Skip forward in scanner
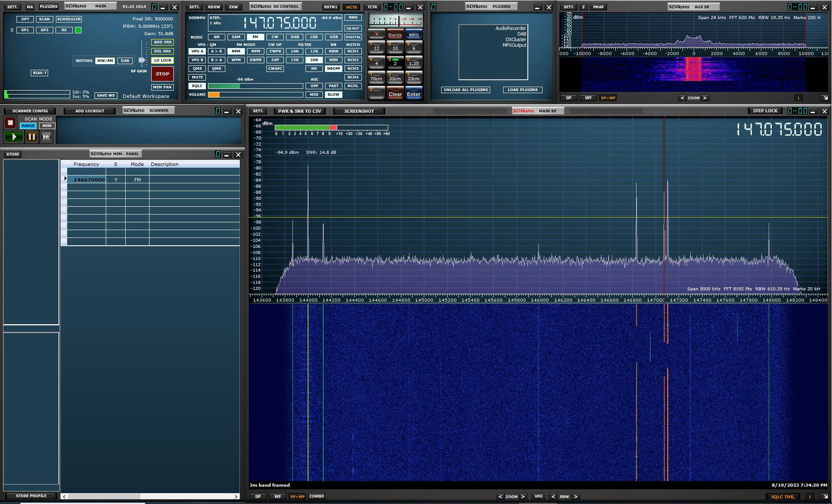Viewport: 832px width, 504px height. (x=46, y=137)
